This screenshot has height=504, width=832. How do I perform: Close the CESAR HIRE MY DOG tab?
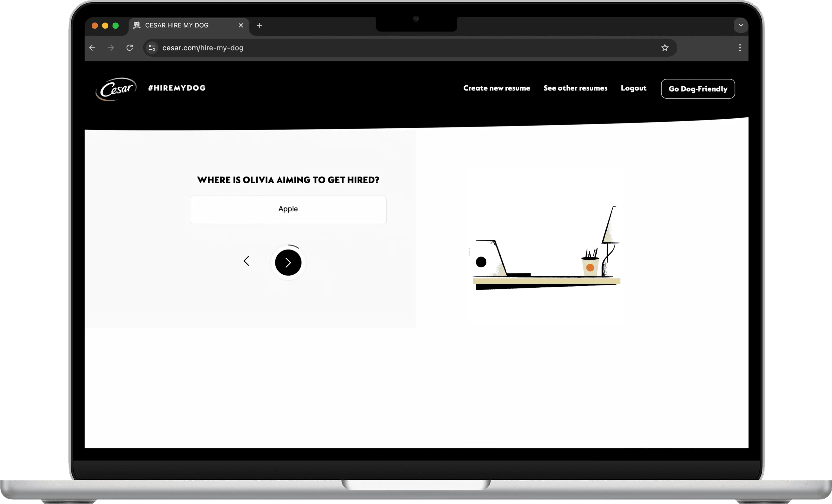(241, 26)
